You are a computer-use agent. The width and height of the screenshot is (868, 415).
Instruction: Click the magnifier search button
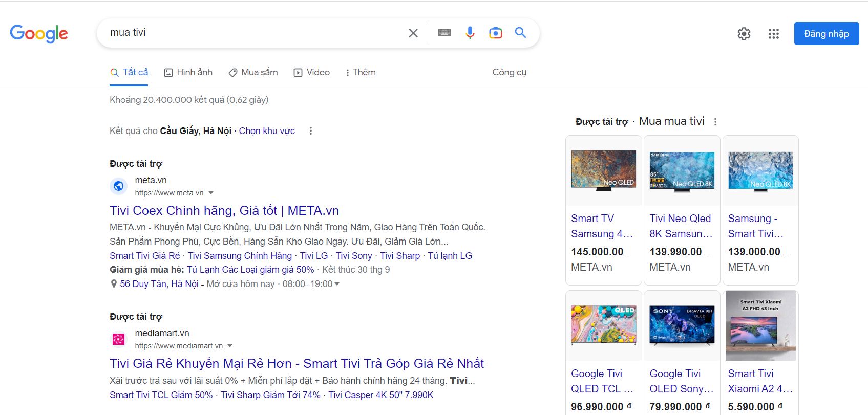(x=521, y=33)
